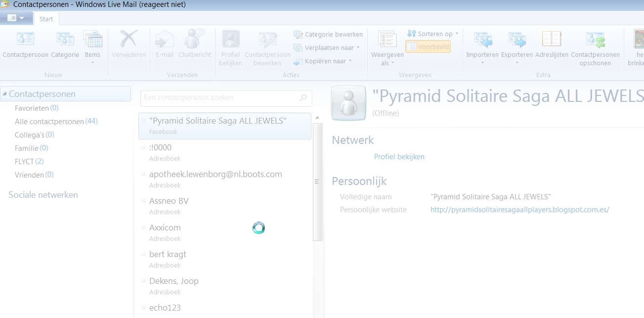The height and width of the screenshot is (318, 644).
Task: Click the Volledige naam value text
Action: pos(491,197)
